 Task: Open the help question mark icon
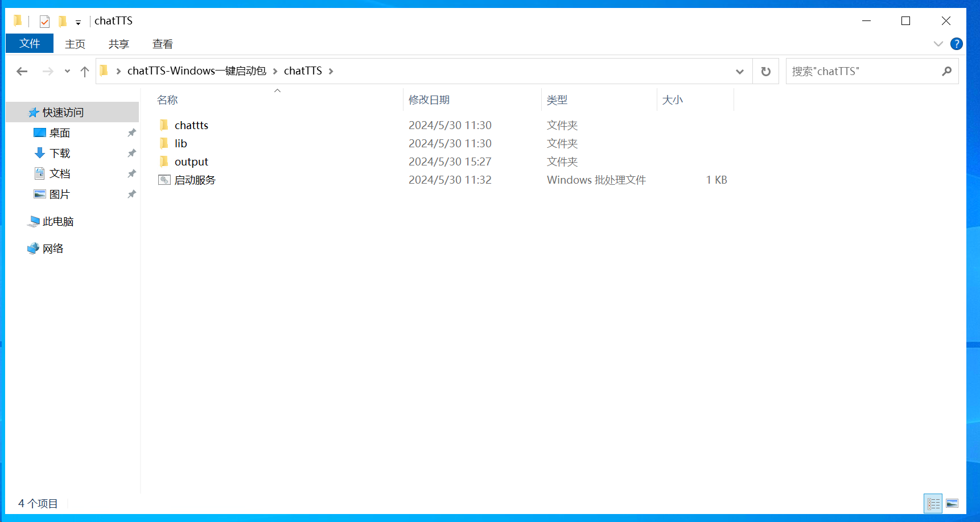(957, 44)
